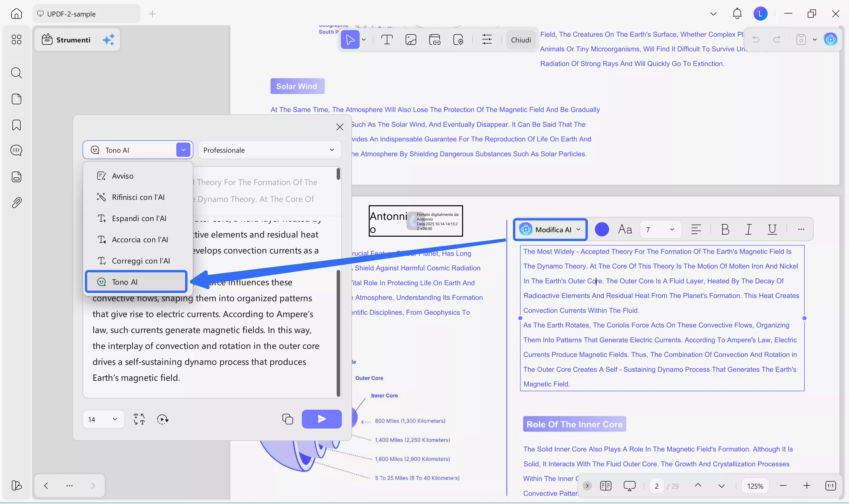Toggle italic formatting

click(748, 230)
